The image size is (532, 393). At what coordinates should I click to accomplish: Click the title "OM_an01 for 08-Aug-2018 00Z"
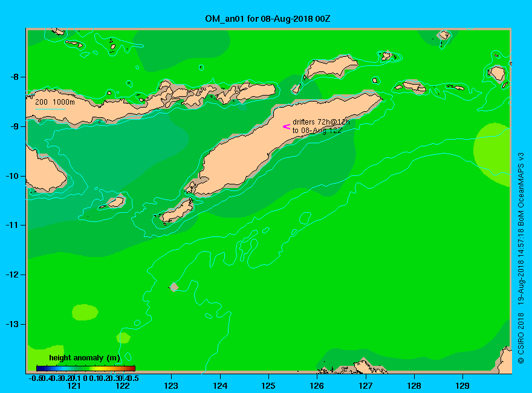click(267, 19)
